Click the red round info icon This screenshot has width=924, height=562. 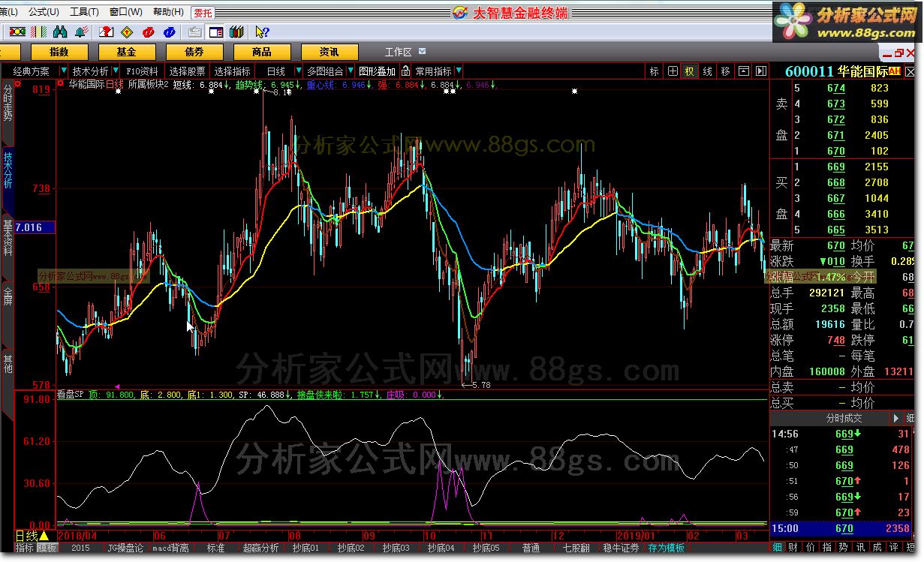[x=148, y=32]
